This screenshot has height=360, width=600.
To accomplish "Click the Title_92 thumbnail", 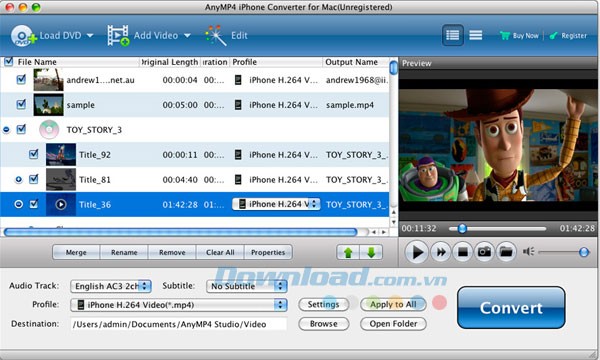I will (x=61, y=154).
